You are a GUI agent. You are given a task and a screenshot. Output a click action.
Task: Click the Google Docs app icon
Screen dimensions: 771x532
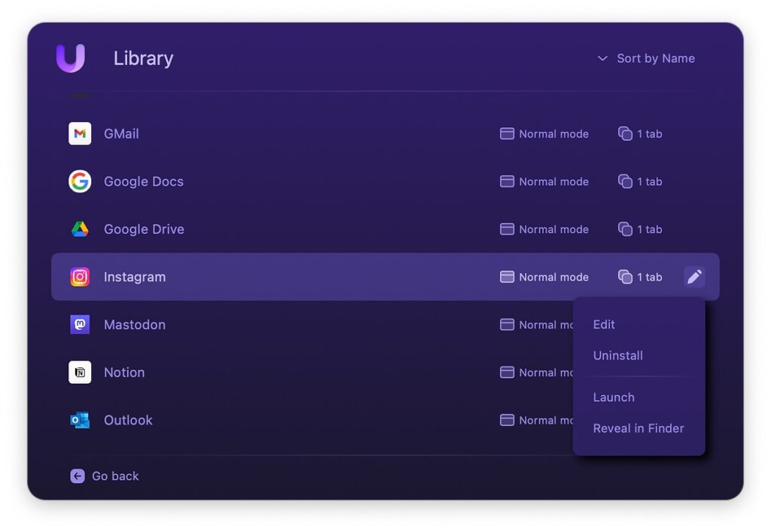80,181
